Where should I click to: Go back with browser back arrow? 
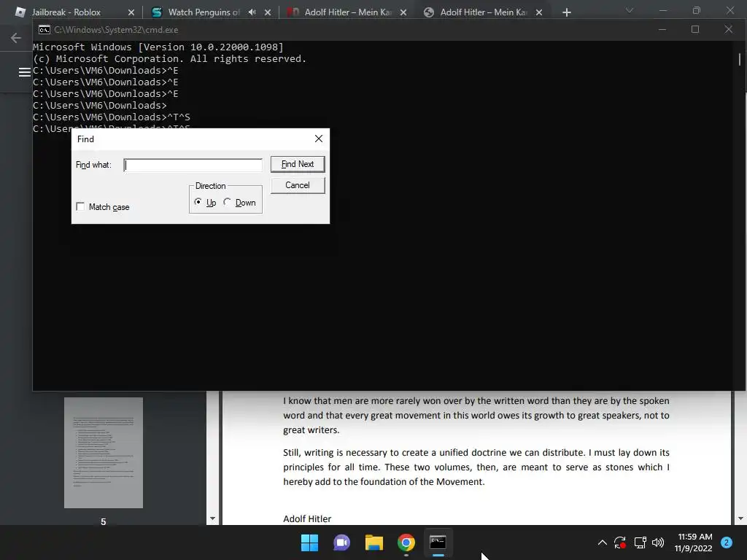16,38
